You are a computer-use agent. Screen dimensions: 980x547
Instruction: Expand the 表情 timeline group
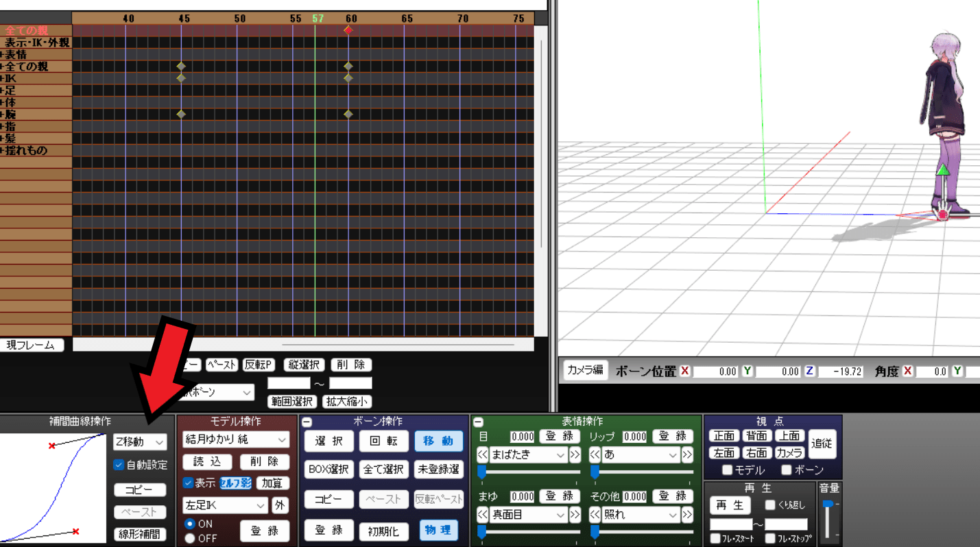pyautogui.click(x=2, y=55)
